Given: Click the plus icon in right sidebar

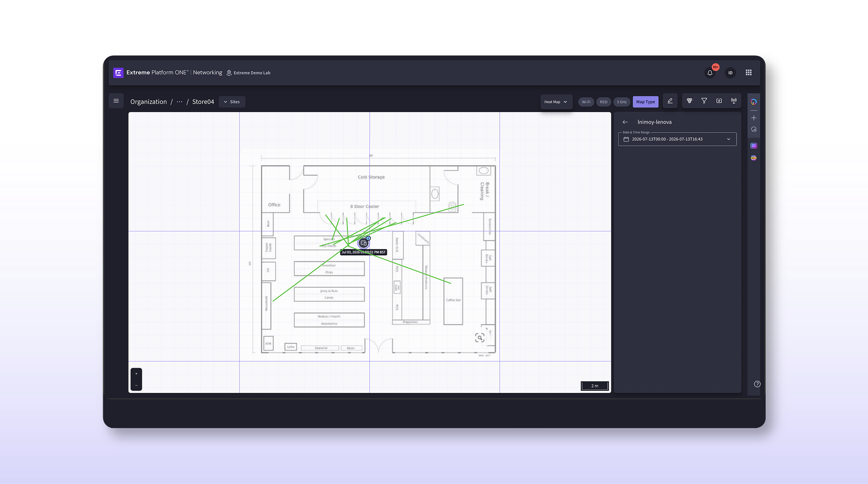Looking at the screenshot, I should pos(754,118).
